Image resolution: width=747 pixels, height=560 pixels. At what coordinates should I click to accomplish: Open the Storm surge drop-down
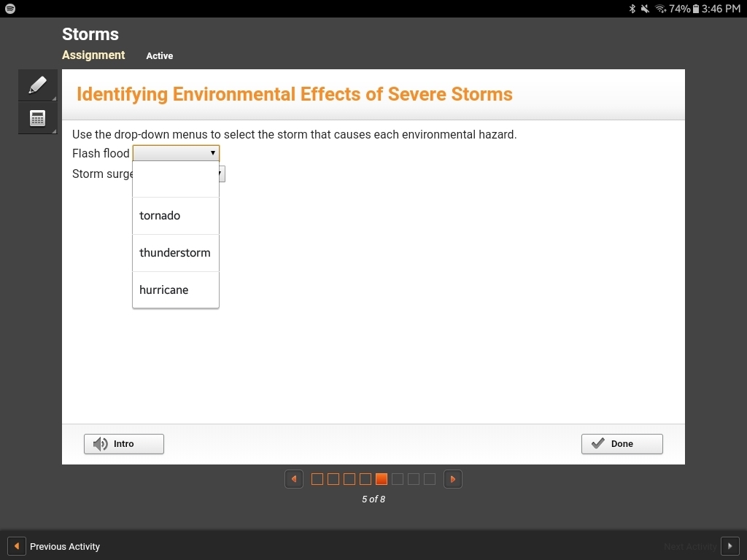point(222,174)
